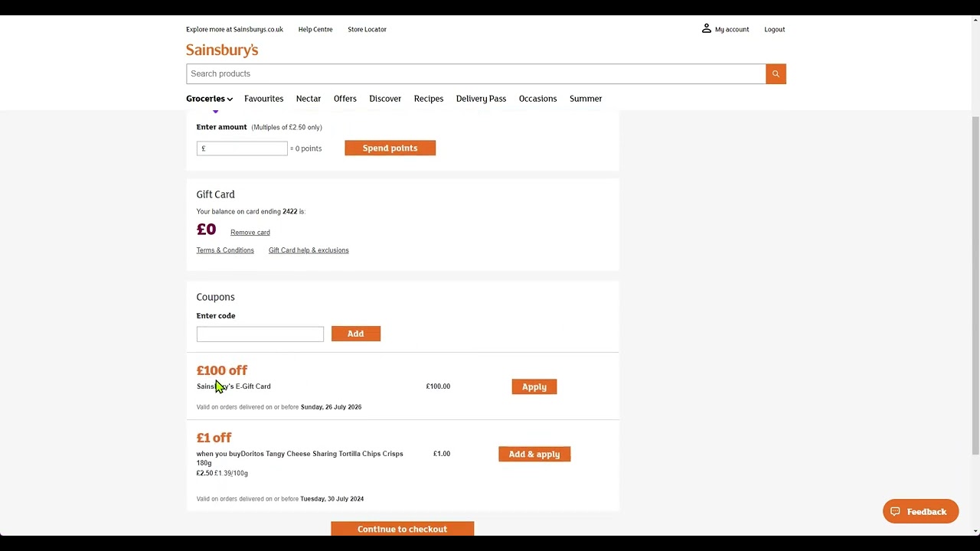
Task: Click the £1 off coupon heading
Action: [214, 438]
